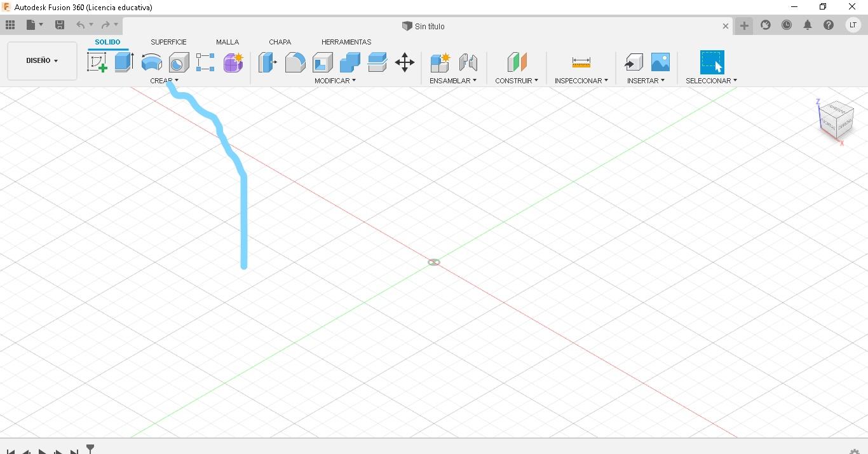The height and width of the screenshot is (454, 868).
Task: Open the LT user profile menu
Action: (853, 25)
